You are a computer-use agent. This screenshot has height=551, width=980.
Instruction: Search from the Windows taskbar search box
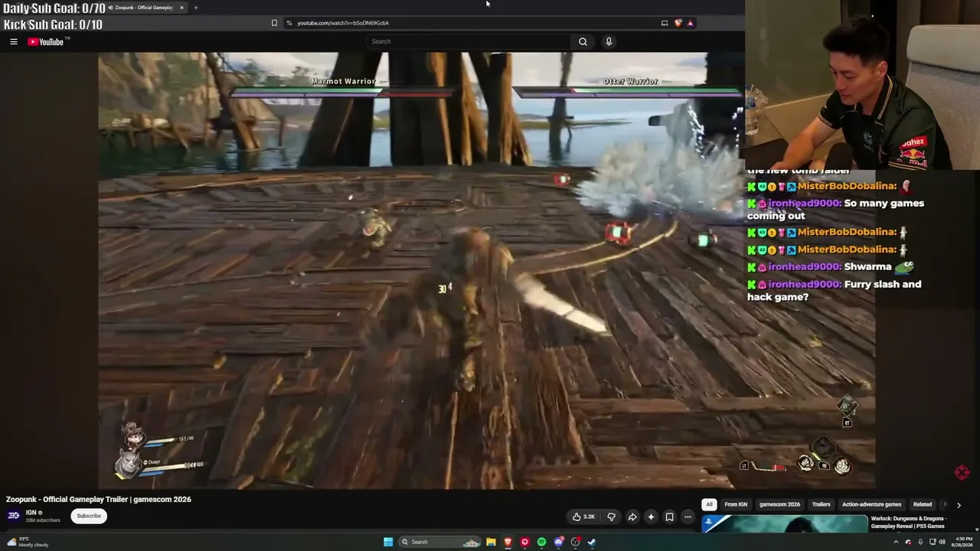pyautogui.click(x=440, y=542)
